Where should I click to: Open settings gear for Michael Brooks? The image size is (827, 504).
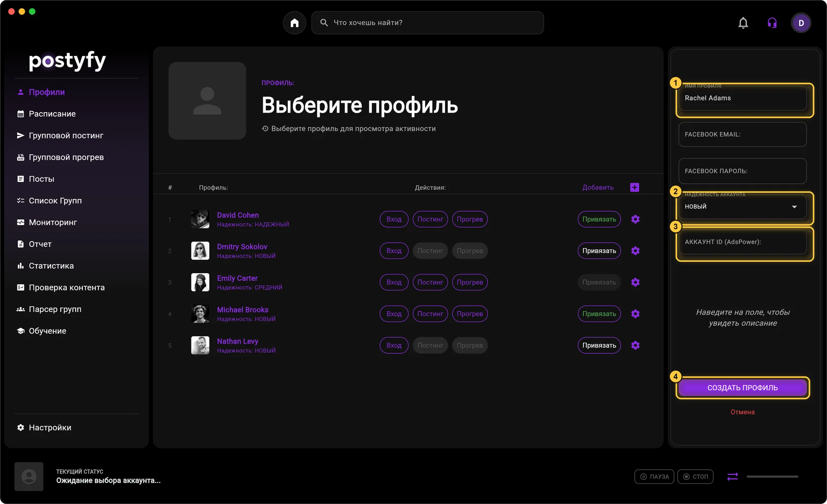(x=636, y=314)
